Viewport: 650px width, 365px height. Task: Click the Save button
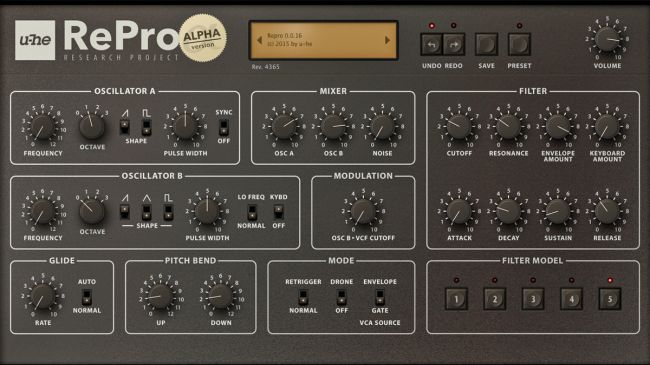pyautogui.click(x=486, y=44)
